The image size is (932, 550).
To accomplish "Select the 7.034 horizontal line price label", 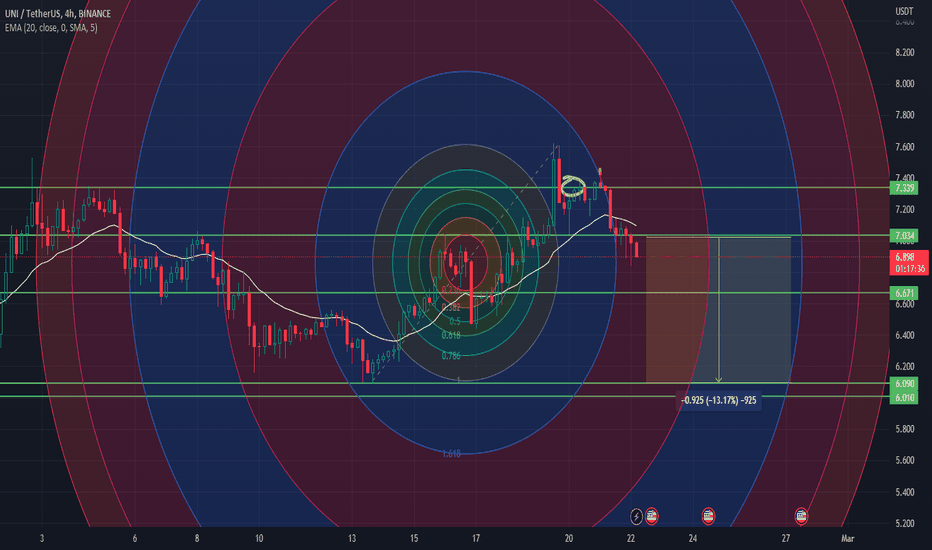I will 904,235.
